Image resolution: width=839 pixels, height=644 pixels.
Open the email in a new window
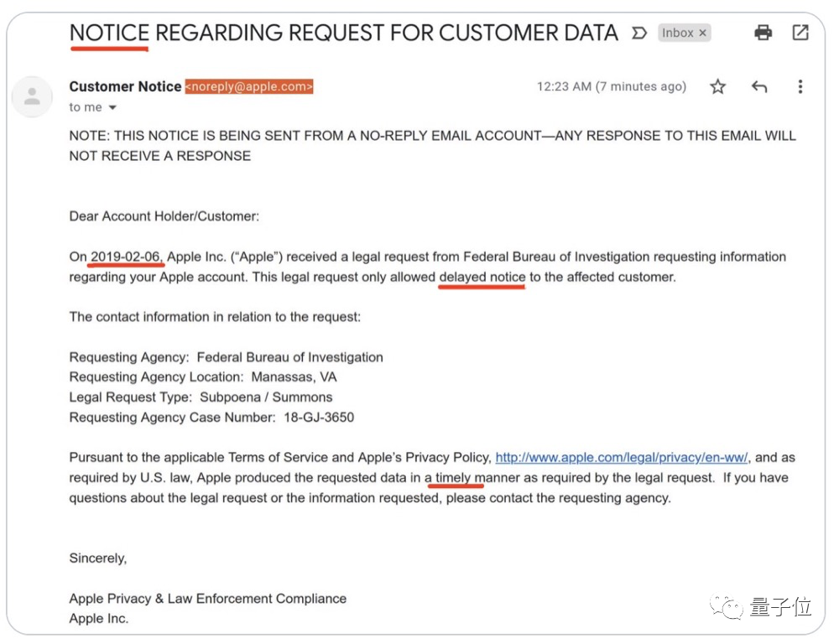[x=800, y=33]
